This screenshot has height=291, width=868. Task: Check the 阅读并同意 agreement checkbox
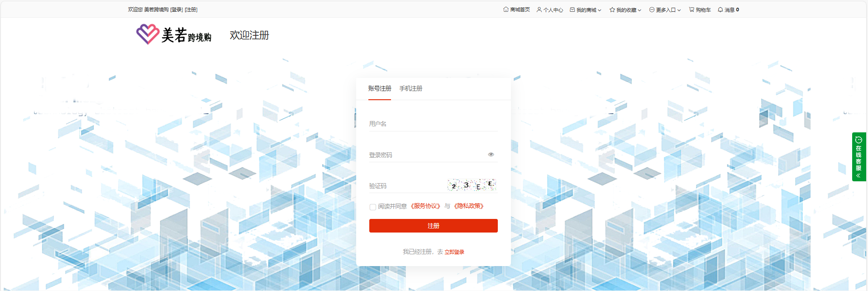click(x=372, y=207)
